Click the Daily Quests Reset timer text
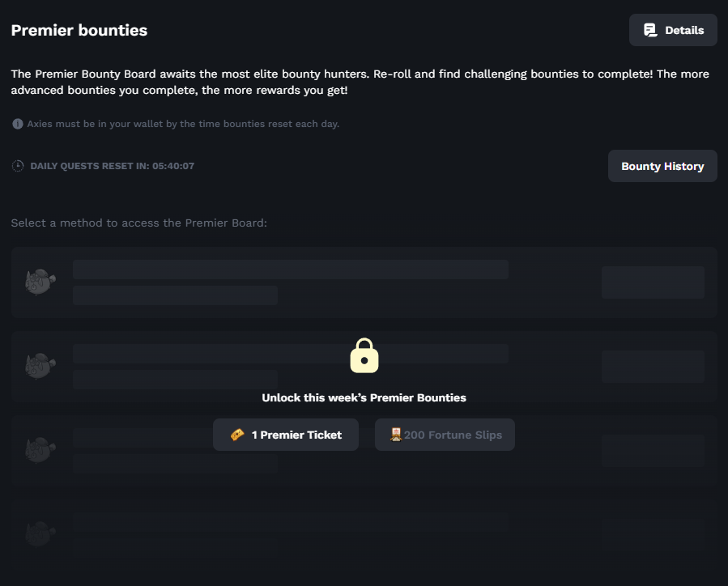 (113, 166)
